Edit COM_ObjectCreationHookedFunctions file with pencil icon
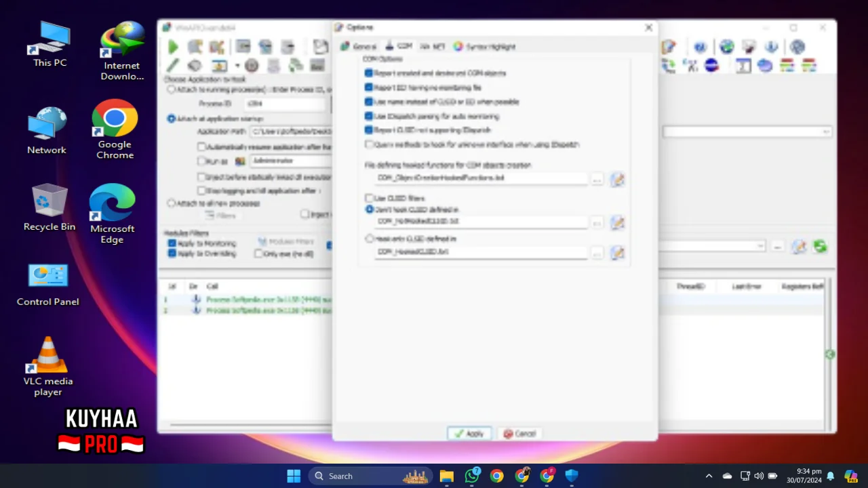This screenshot has width=868, height=488. pos(617,180)
